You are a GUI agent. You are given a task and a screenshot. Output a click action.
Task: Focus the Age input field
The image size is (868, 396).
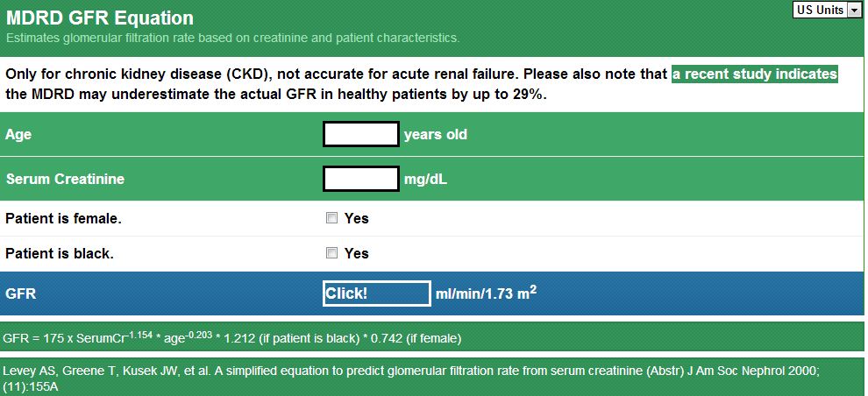pyautogui.click(x=361, y=135)
